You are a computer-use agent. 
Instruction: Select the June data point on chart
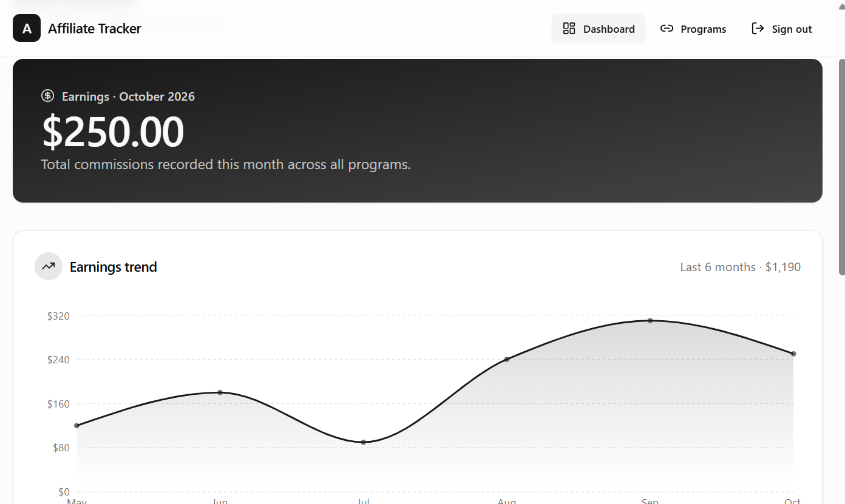click(220, 392)
